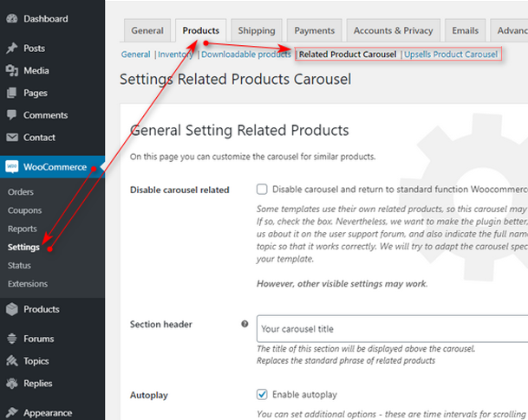Select Related Product Carousel sub-section
Screen dimensions: 528x420
(x=348, y=55)
